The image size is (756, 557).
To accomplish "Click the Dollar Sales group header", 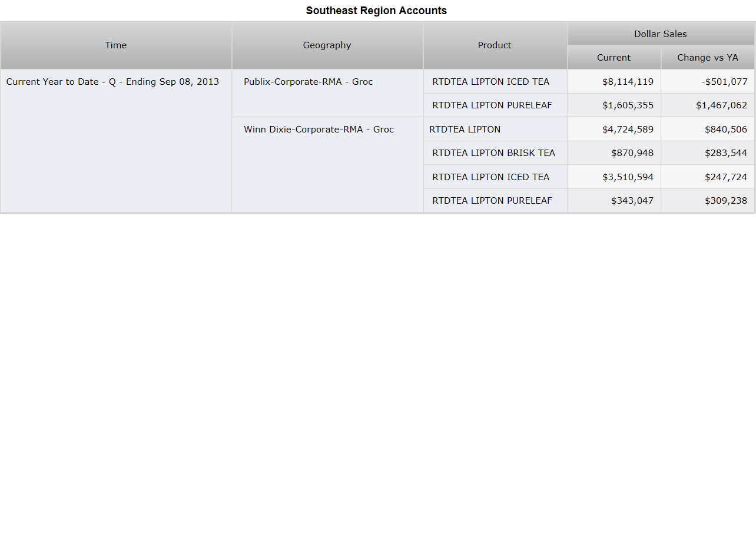I will tap(661, 34).
